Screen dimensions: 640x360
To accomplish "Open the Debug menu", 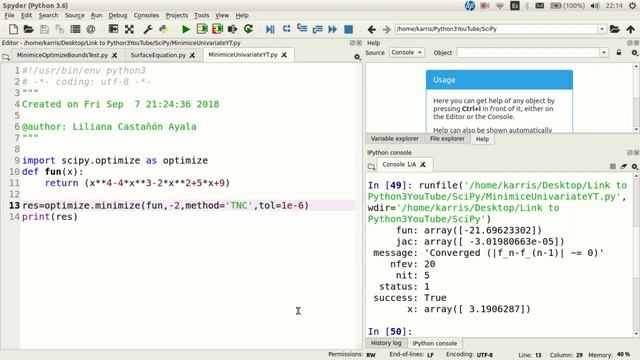I will click(x=118, y=15).
